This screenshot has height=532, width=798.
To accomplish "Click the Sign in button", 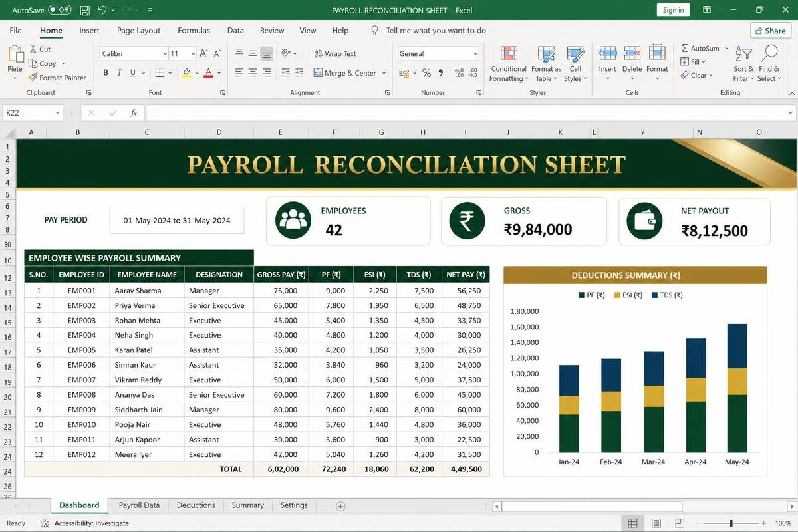I will pos(673,10).
